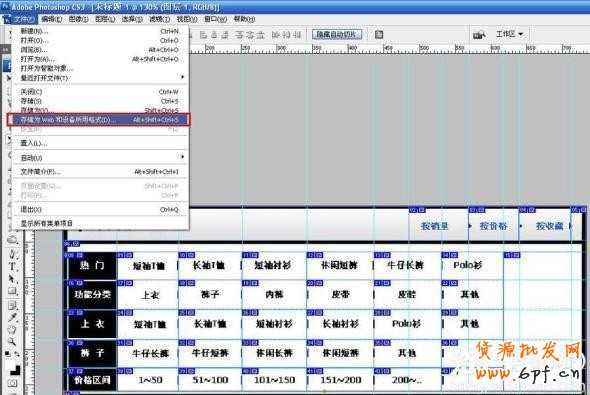Viewport: 590px width, 395px height.
Task: Choose 存储为 Web 和设备所用格式 menu item
Action: (x=99, y=120)
